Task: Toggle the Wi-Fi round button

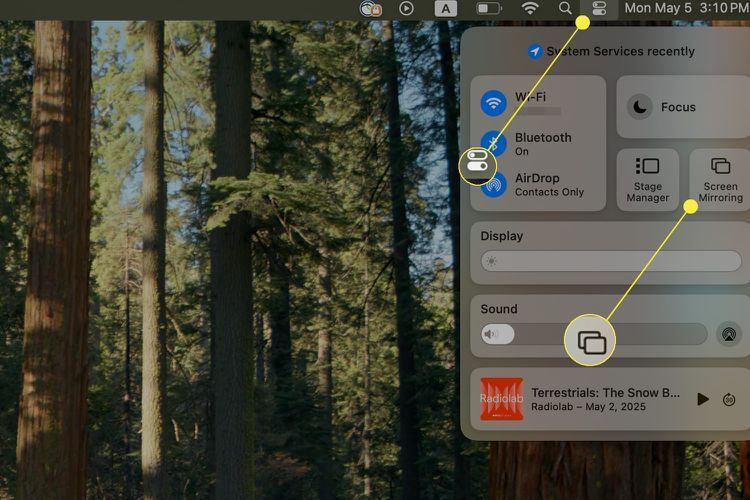Action: (x=494, y=103)
